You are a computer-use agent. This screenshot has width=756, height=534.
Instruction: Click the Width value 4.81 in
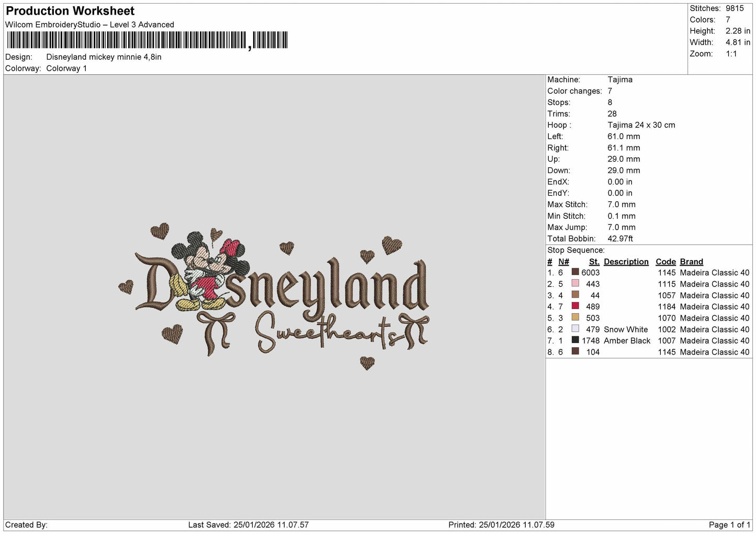pos(738,42)
